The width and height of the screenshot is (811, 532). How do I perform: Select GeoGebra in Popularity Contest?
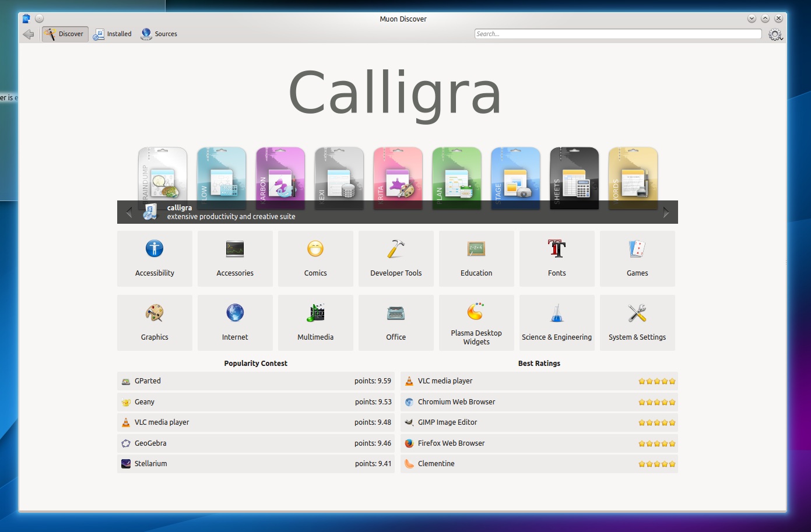point(256,443)
